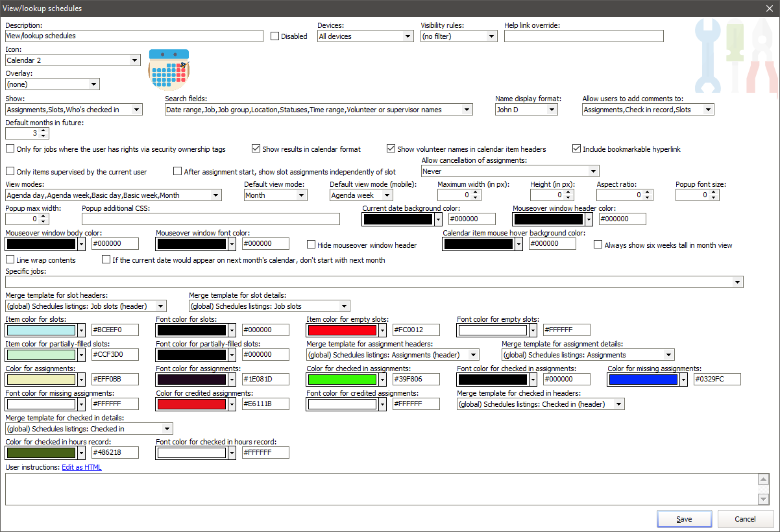This screenshot has width=780, height=532.
Task: Click the Save button
Action: point(684,519)
